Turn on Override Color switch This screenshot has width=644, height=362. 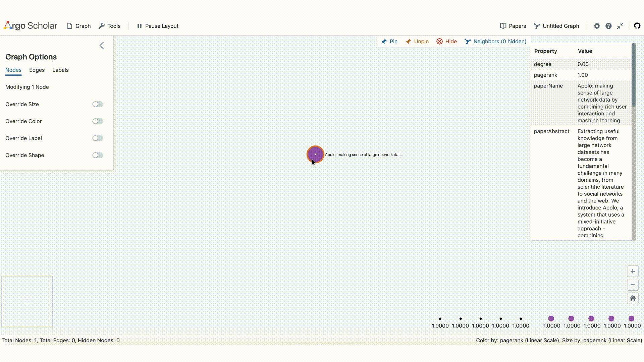point(98,121)
